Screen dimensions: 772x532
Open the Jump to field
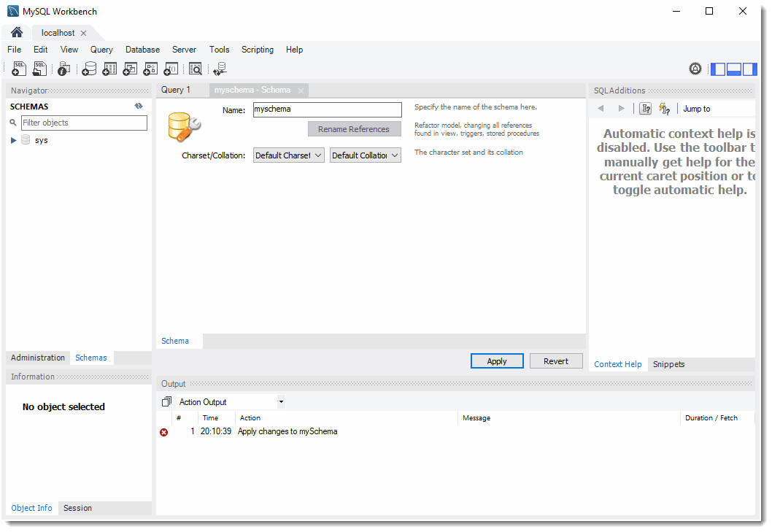pyautogui.click(x=718, y=109)
